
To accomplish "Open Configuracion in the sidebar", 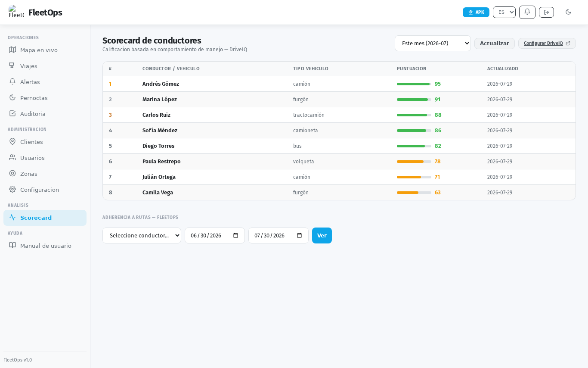I will click(45, 189).
